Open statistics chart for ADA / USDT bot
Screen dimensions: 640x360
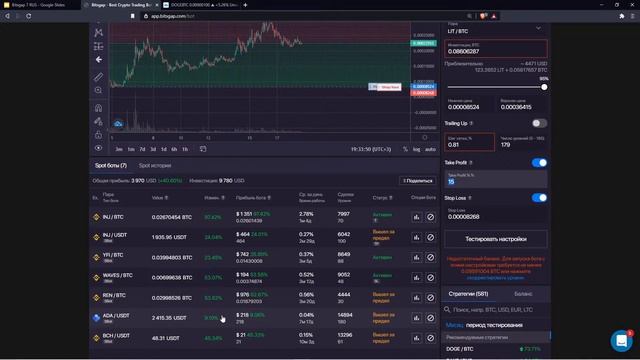[x=416, y=318]
